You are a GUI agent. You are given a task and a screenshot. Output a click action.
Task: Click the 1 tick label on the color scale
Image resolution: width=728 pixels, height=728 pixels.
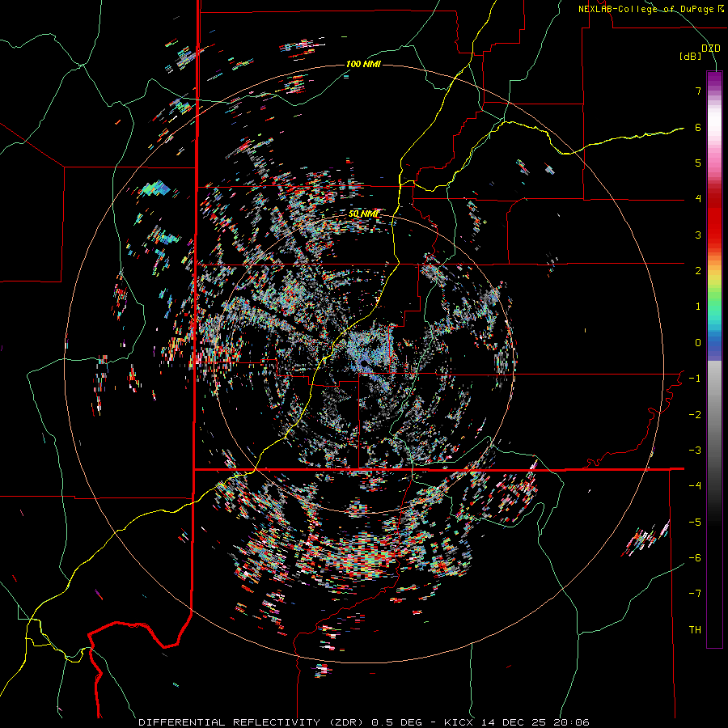click(698, 307)
